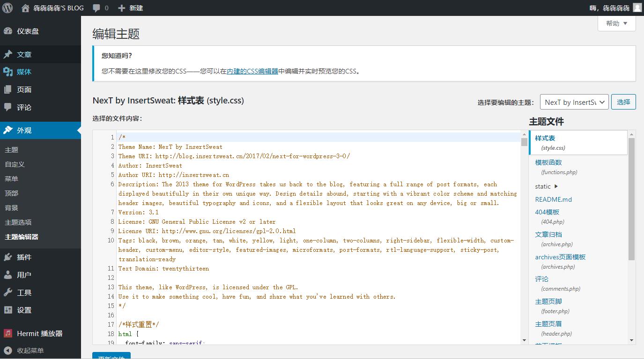This screenshot has height=359, width=644.
Task: Click the 仪表盘 dashboard gauge icon
Action: click(x=8, y=31)
